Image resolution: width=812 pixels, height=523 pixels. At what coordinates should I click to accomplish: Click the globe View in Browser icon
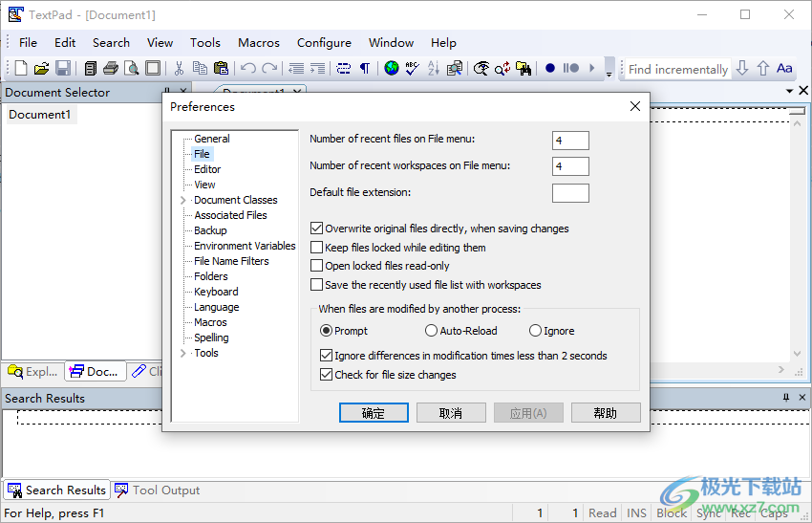(392, 68)
